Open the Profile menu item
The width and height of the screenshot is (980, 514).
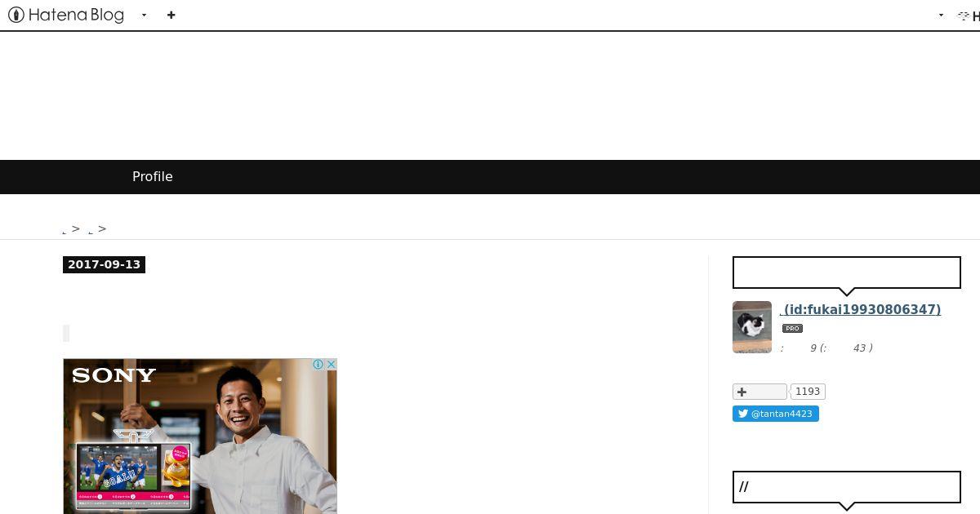[x=153, y=177]
